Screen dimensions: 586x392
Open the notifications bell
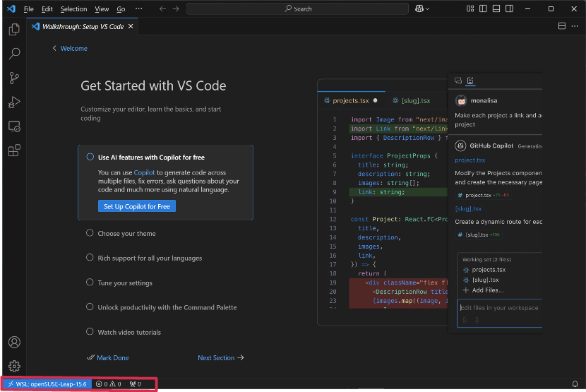tap(575, 384)
